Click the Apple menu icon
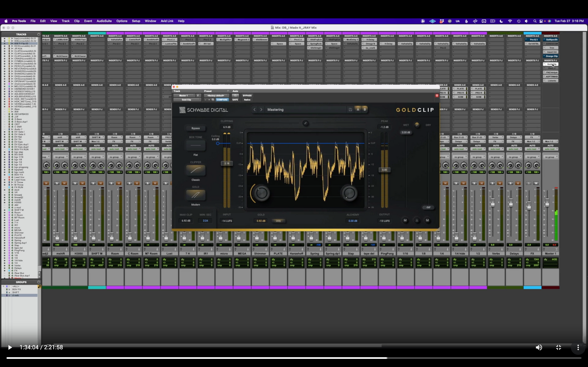 (x=6, y=21)
